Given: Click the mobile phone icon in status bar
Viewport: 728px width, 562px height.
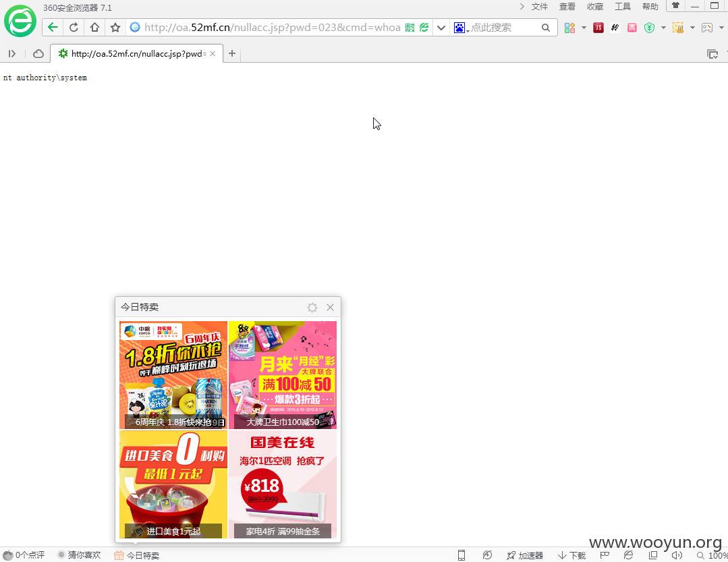Looking at the screenshot, I should (461, 555).
